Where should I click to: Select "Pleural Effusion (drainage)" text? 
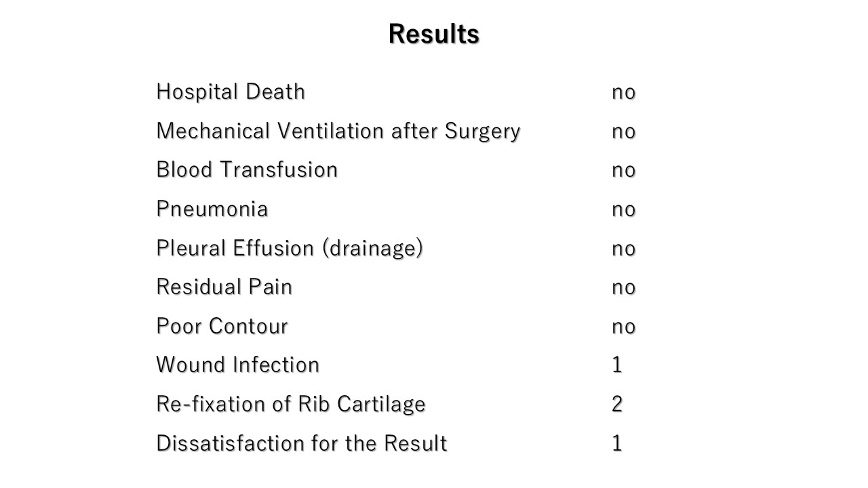290,248
